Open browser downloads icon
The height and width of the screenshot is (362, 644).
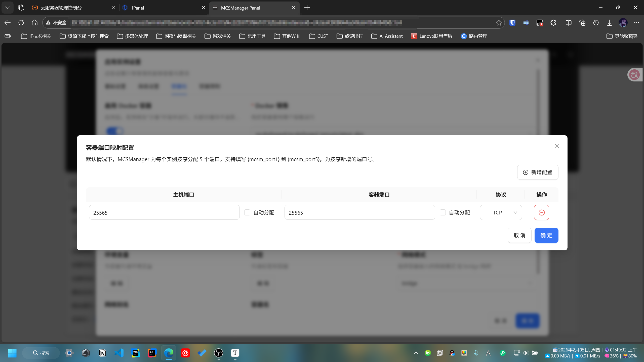[609, 23]
